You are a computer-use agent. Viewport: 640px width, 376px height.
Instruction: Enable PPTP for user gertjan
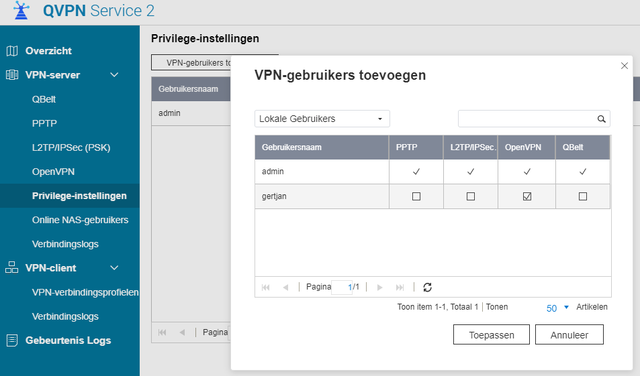(x=416, y=196)
